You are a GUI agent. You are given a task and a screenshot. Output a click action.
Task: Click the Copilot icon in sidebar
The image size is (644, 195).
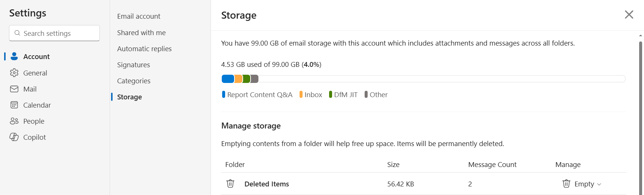[x=14, y=137]
